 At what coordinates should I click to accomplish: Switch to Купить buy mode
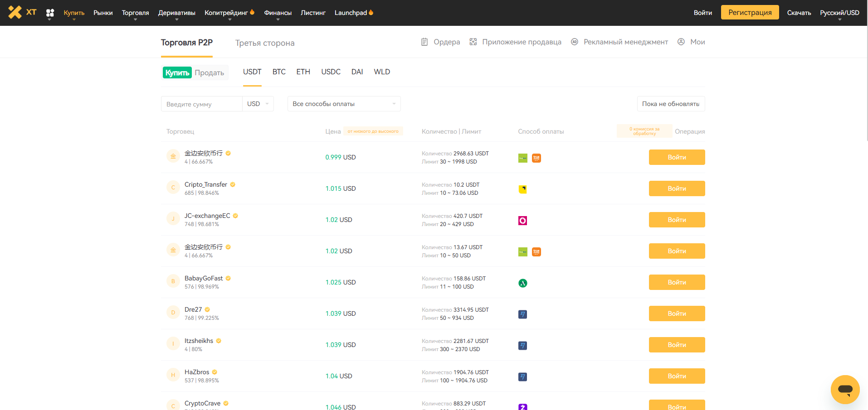click(x=177, y=72)
